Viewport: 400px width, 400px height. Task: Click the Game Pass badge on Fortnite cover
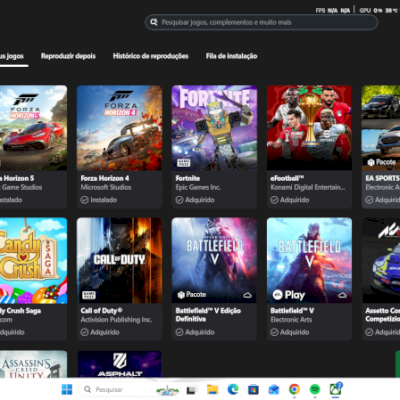click(x=183, y=162)
